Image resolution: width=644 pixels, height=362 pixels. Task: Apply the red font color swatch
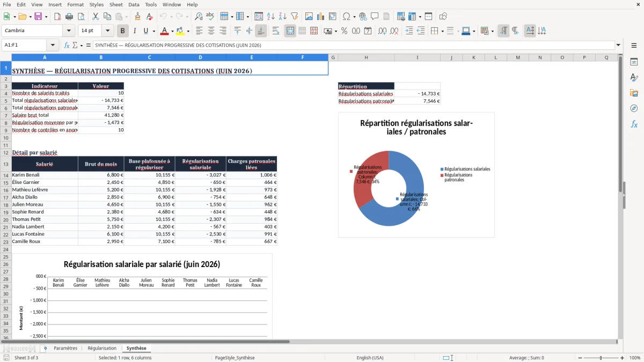coord(164,31)
